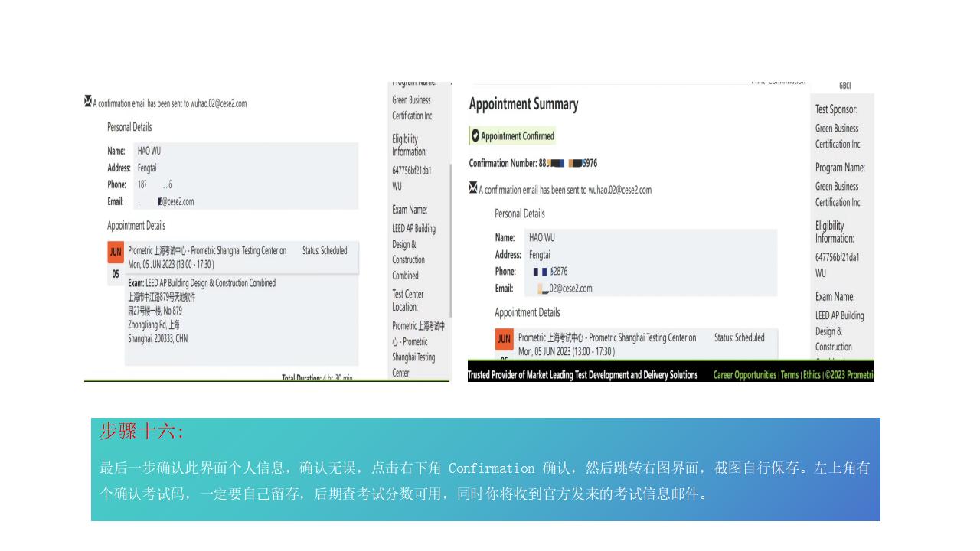Open the Career Opportunities footer link
This screenshot has width=980, height=551.
click(x=744, y=374)
